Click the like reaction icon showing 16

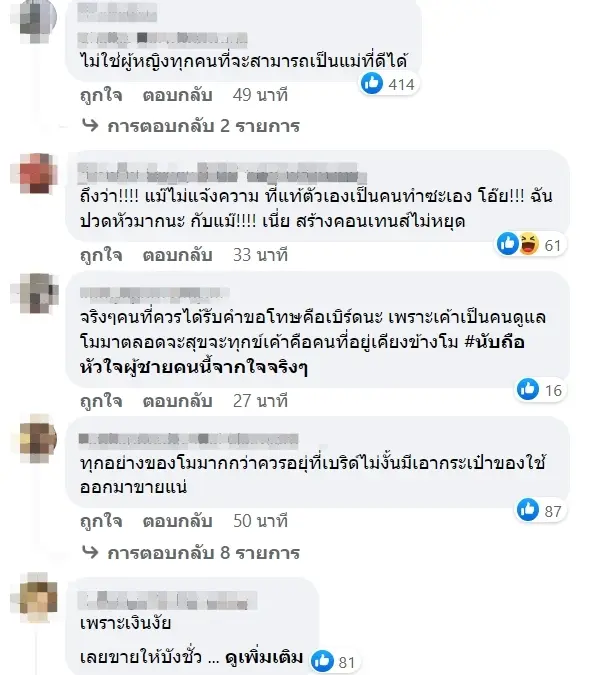528,389
